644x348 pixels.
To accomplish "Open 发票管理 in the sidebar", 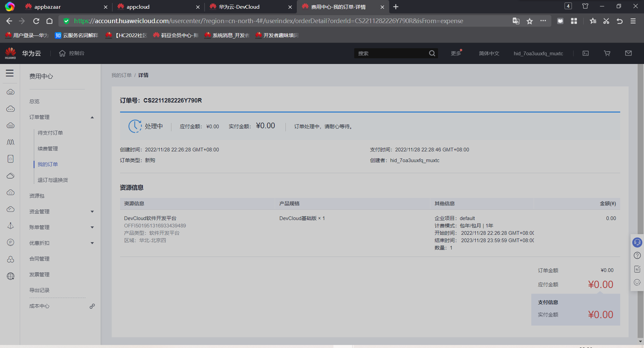I will tap(39, 275).
